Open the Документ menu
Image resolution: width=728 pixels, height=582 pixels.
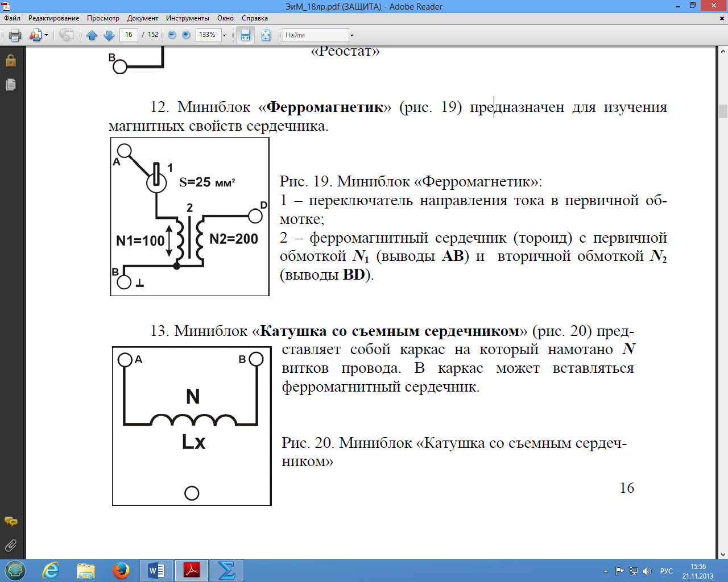pos(143,18)
